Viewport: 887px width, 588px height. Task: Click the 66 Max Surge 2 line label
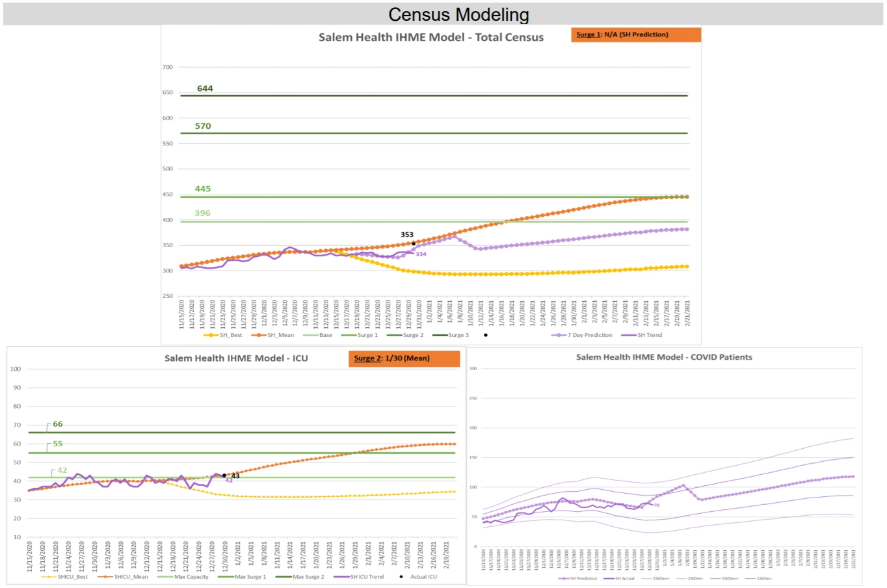pyautogui.click(x=58, y=424)
